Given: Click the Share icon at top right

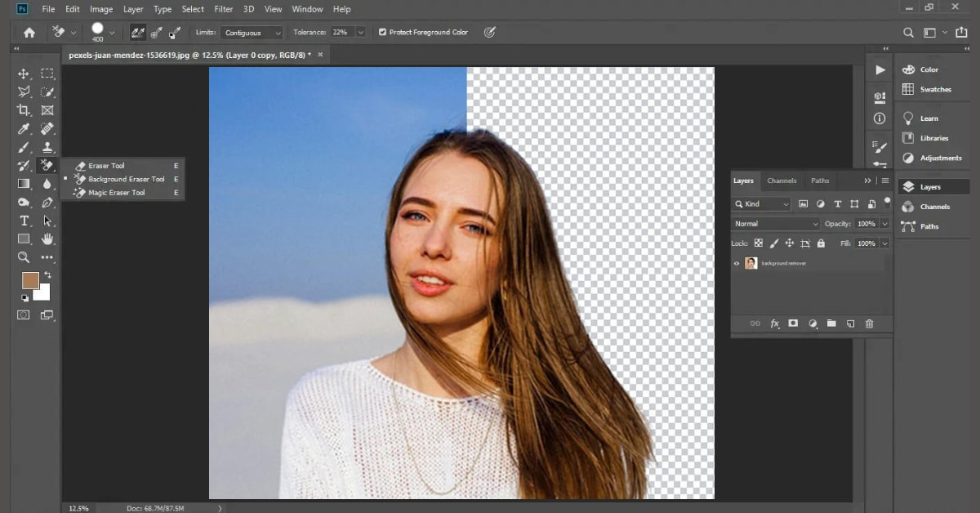Looking at the screenshot, I should point(962,33).
